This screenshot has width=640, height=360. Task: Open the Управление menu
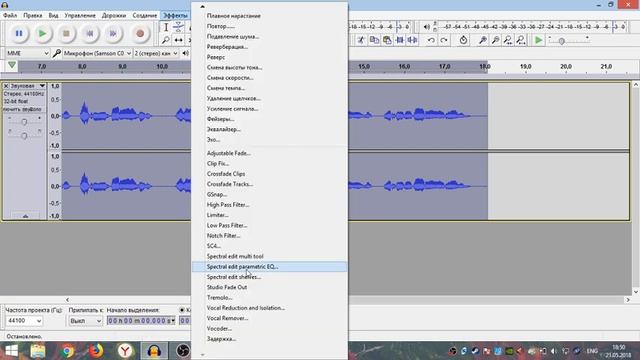click(80, 16)
